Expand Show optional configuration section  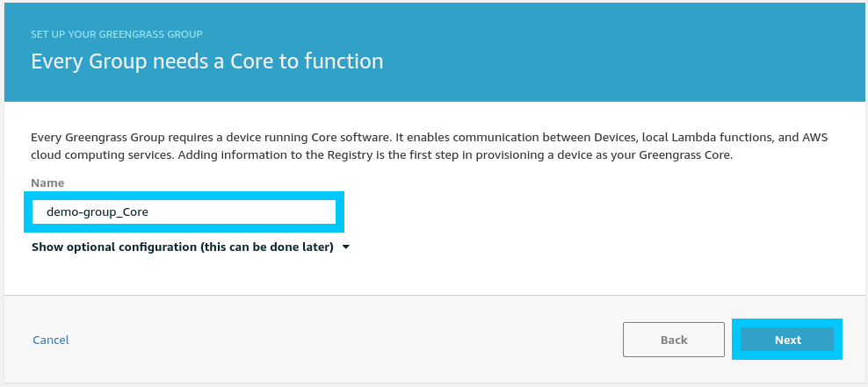pyautogui.click(x=182, y=247)
